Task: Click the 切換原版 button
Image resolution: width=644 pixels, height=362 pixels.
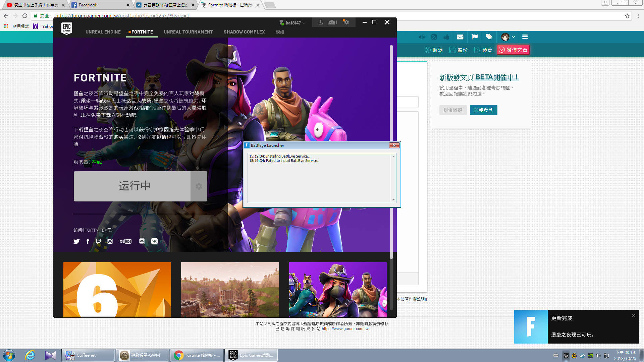Action: pos(453,110)
